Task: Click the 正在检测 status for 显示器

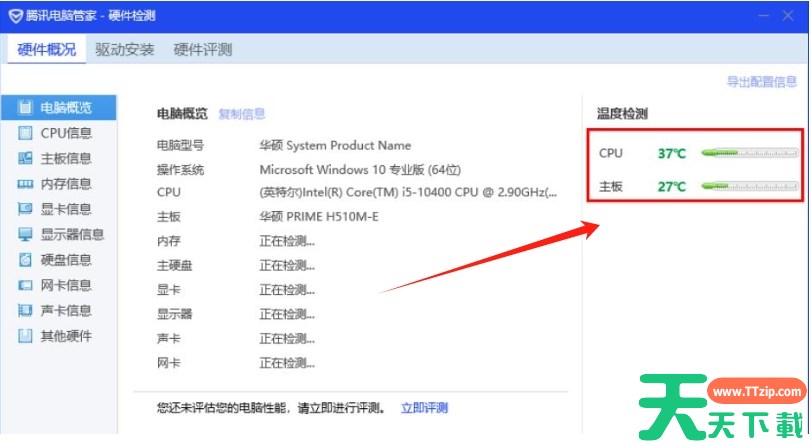Action: (x=287, y=314)
